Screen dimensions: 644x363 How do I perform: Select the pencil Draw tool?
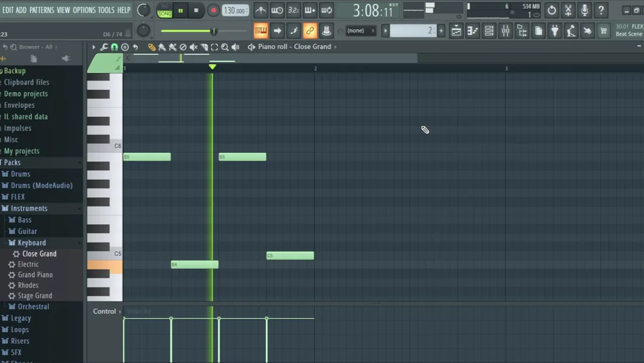click(152, 47)
